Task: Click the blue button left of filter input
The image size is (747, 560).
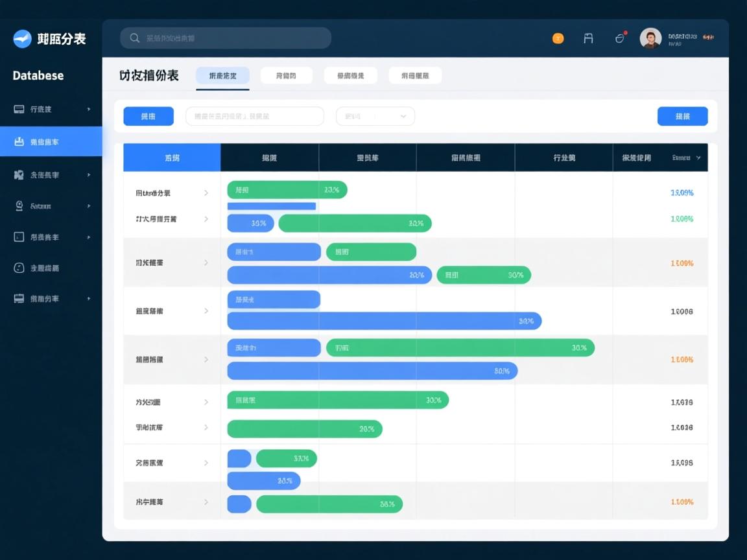Action: 148,117
